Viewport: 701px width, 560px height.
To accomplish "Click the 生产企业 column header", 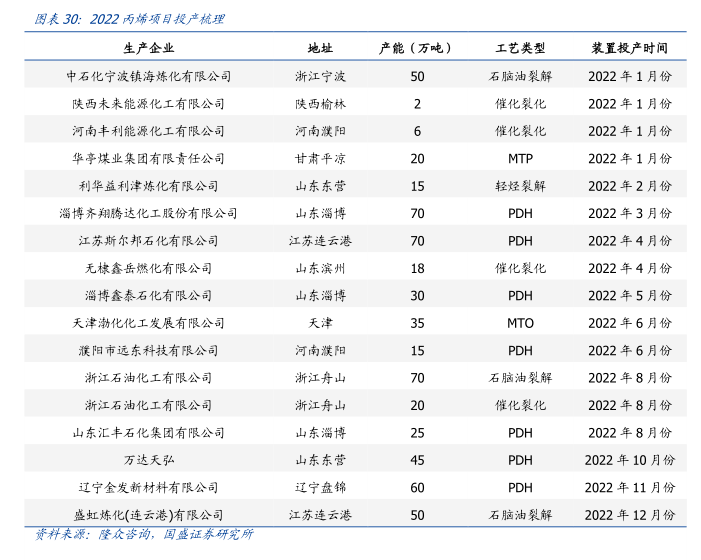I will tap(148, 48).
